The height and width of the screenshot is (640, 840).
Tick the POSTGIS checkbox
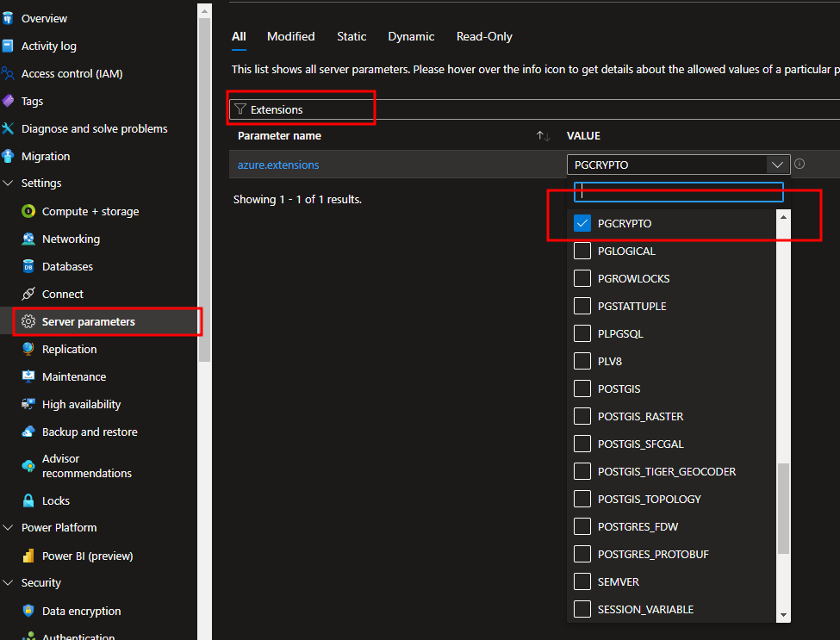point(582,388)
